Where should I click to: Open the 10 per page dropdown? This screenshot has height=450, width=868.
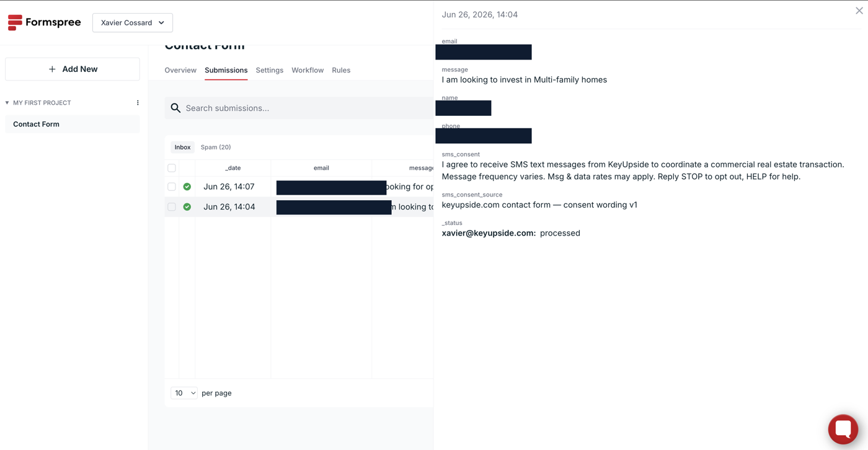[x=184, y=393]
